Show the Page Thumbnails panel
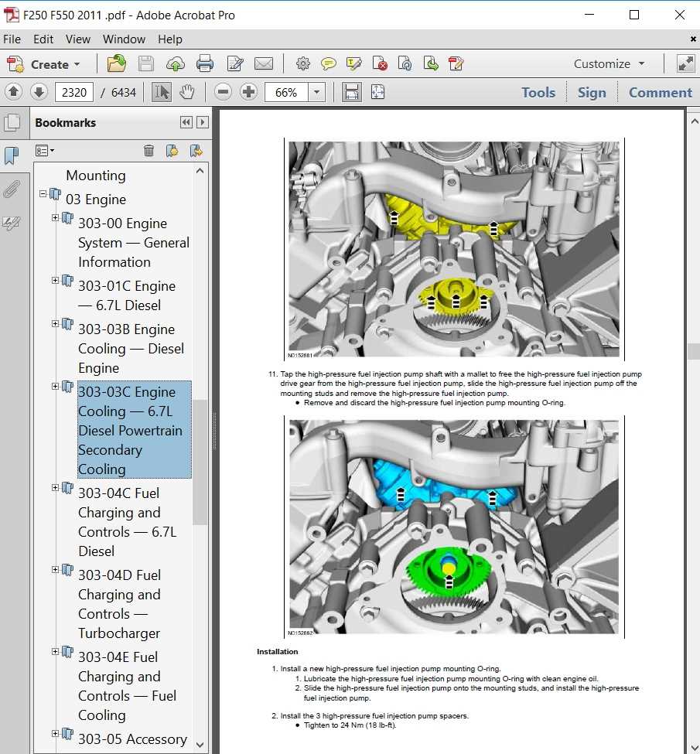The width and height of the screenshot is (700, 754). click(12, 123)
